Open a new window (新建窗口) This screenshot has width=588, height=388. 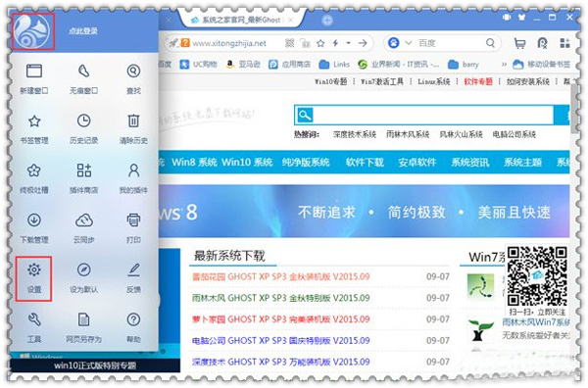coord(34,79)
